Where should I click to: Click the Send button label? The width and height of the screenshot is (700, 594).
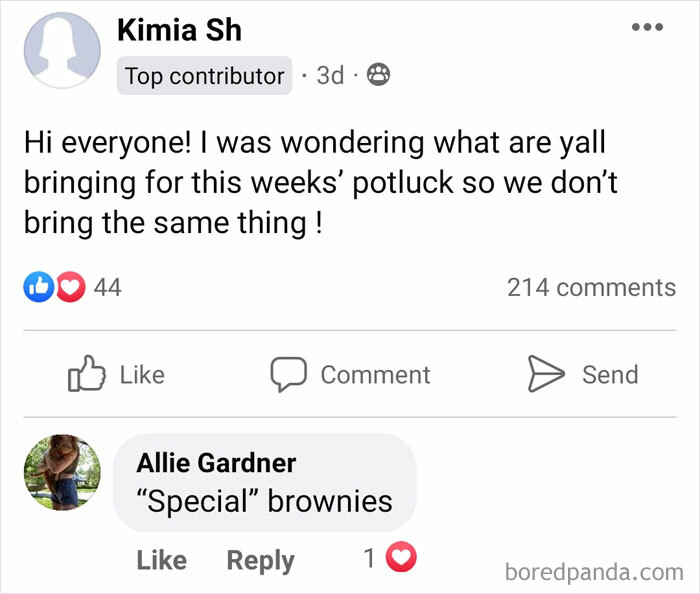(610, 374)
